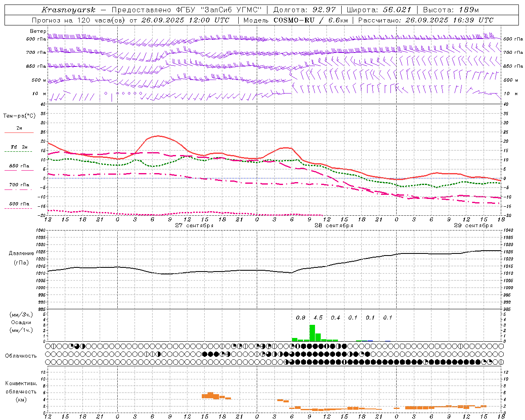Viewport: 525px width, 420px height.
Task: Click the solid red '2м' legend line
Action: 19,133
